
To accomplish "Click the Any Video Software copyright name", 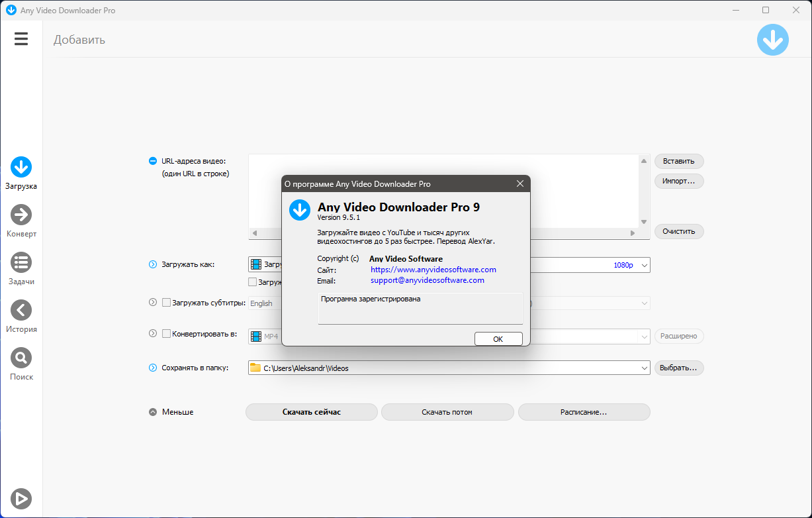I will (406, 259).
